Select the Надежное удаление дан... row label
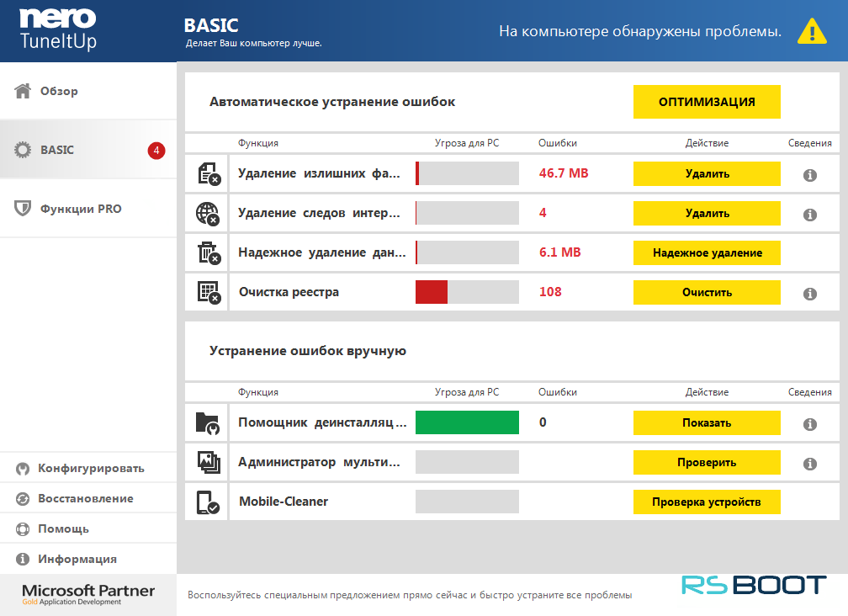Image resolution: width=848 pixels, height=616 pixels. [321, 252]
